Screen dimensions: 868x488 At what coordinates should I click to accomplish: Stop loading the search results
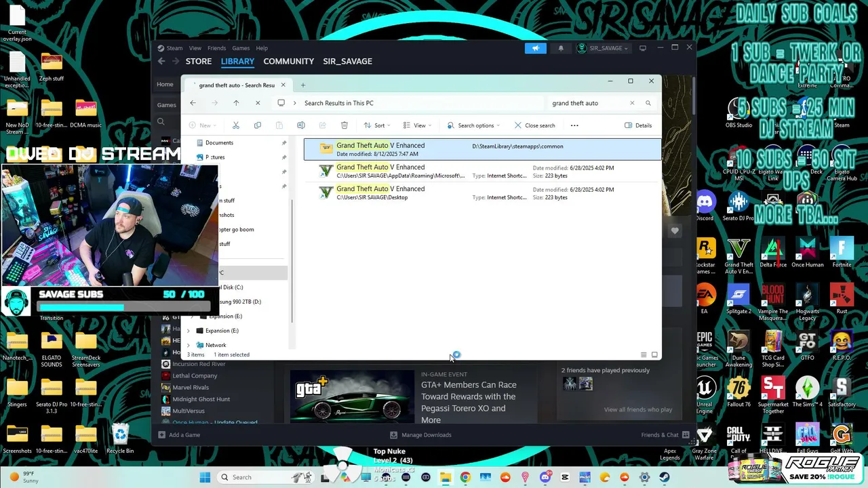pos(258,103)
